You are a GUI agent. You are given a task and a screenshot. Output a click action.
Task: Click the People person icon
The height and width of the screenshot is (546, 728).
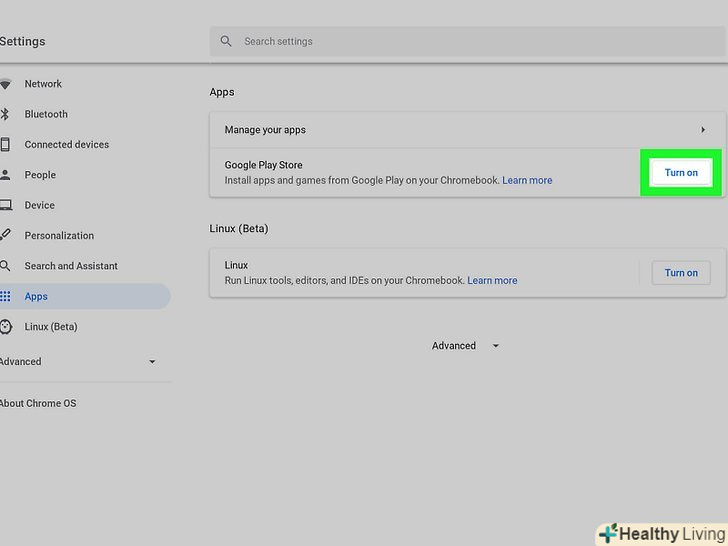coord(5,175)
